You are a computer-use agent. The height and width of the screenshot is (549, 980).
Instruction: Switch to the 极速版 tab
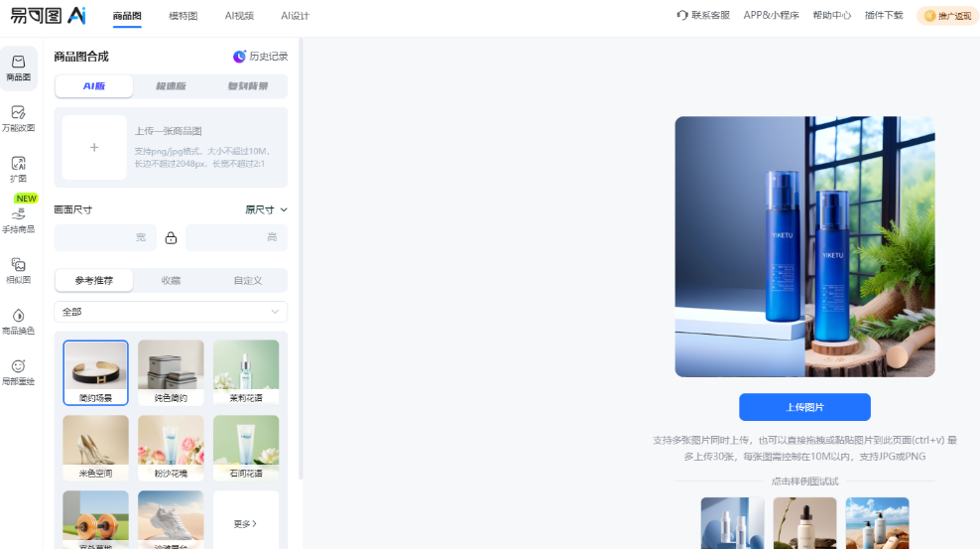(171, 86)
